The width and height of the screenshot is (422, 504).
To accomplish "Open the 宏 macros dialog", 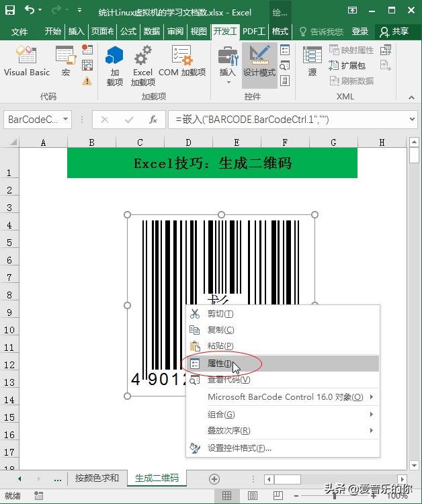I will tap(66, 61).
